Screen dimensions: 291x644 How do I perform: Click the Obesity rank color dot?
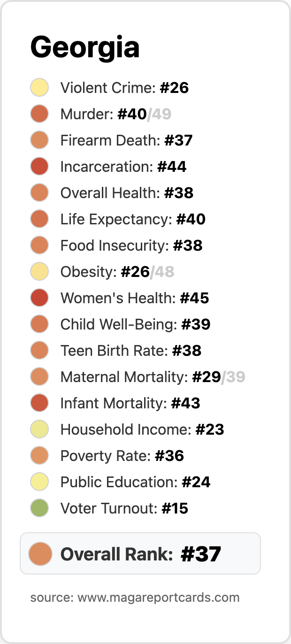click(39, 272)
